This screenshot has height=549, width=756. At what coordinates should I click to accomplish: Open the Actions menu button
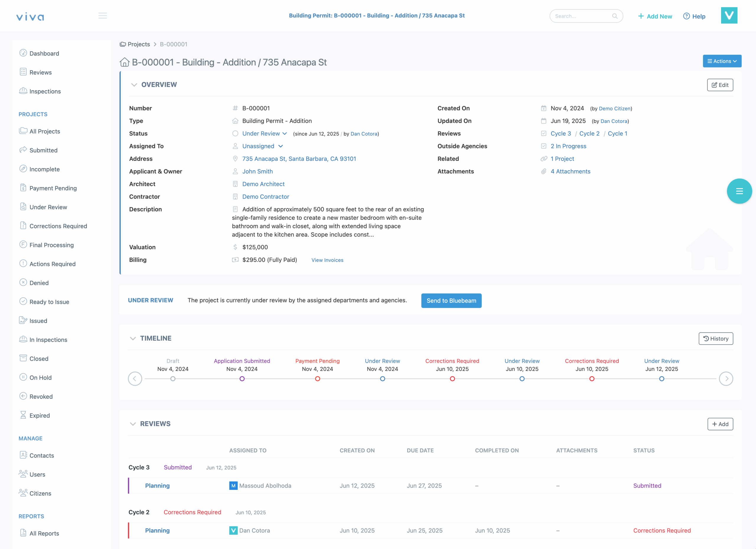coord(722,61)
